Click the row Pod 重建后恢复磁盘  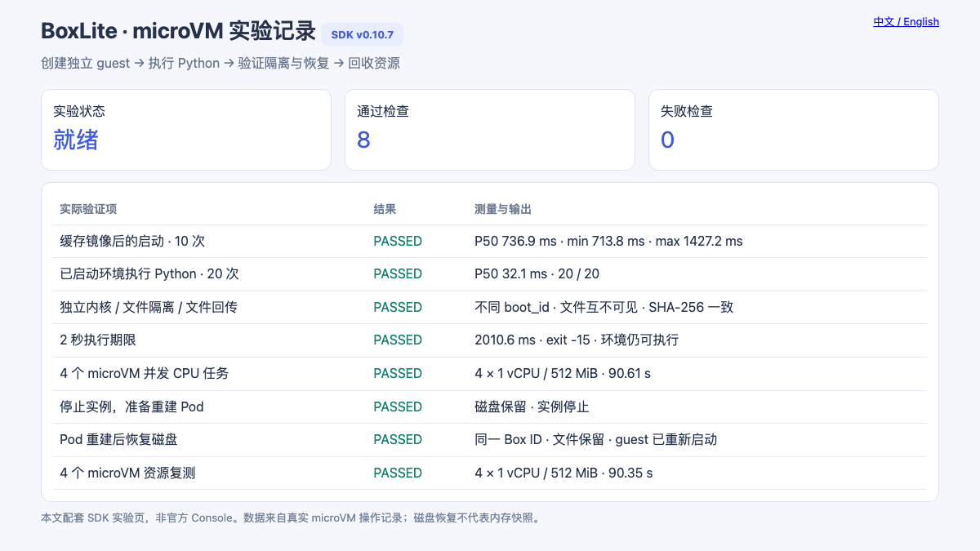490,440
